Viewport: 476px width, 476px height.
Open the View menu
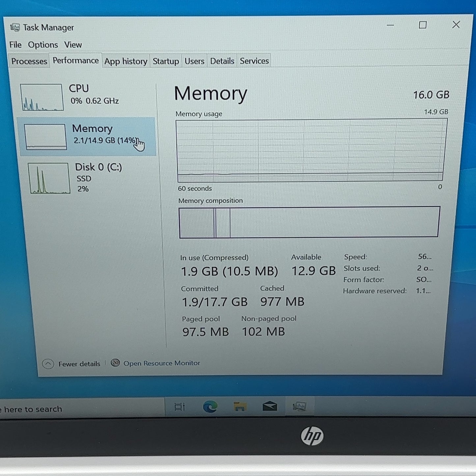click(x=73, y=45)
